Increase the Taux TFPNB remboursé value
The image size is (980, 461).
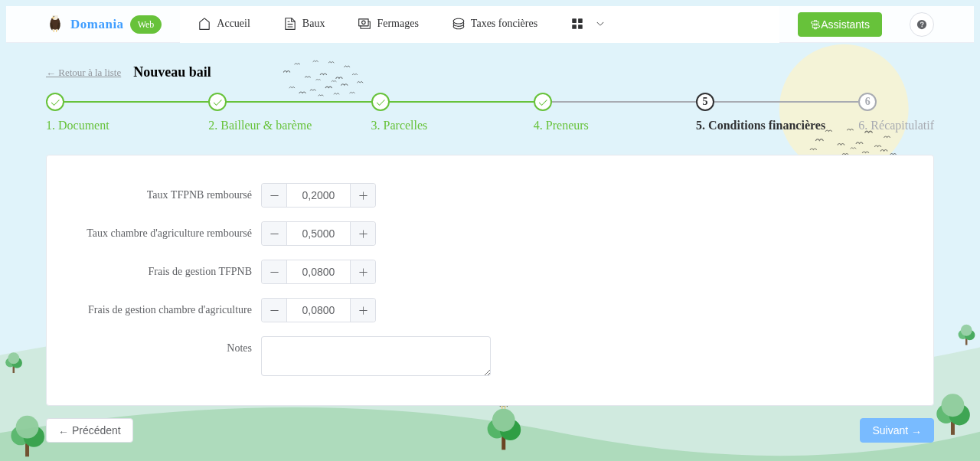pos(363,195)
